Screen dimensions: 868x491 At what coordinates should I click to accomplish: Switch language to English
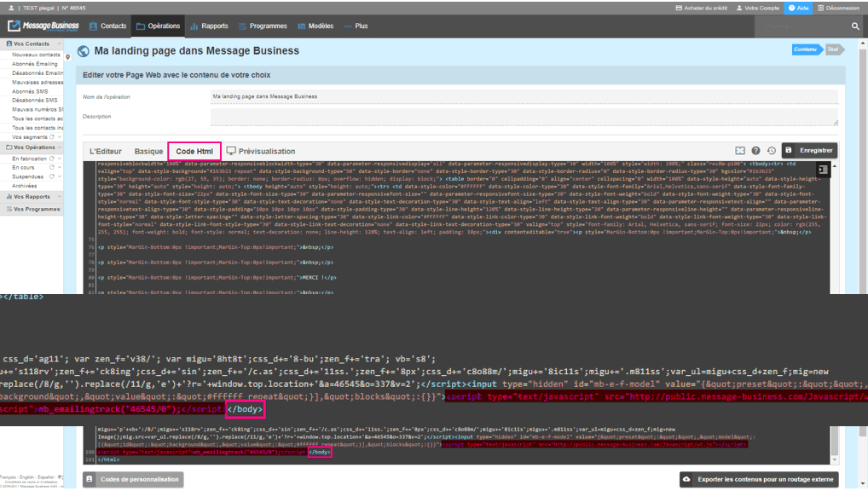click(x=26, y=477)
